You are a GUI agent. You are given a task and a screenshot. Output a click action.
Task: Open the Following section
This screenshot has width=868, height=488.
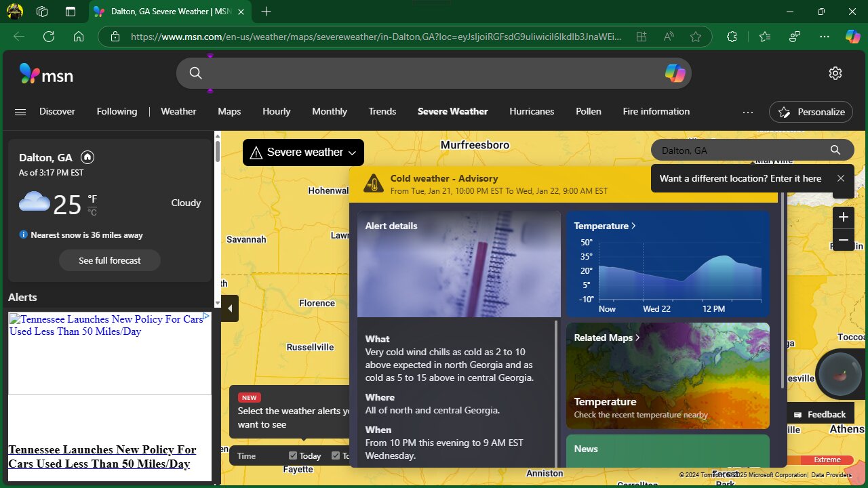pos(117,112)
